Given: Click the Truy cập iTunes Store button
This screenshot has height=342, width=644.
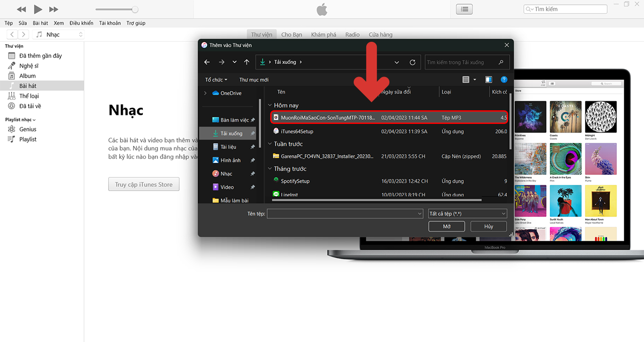Looking at the screenshot, I should pos(143,184).
